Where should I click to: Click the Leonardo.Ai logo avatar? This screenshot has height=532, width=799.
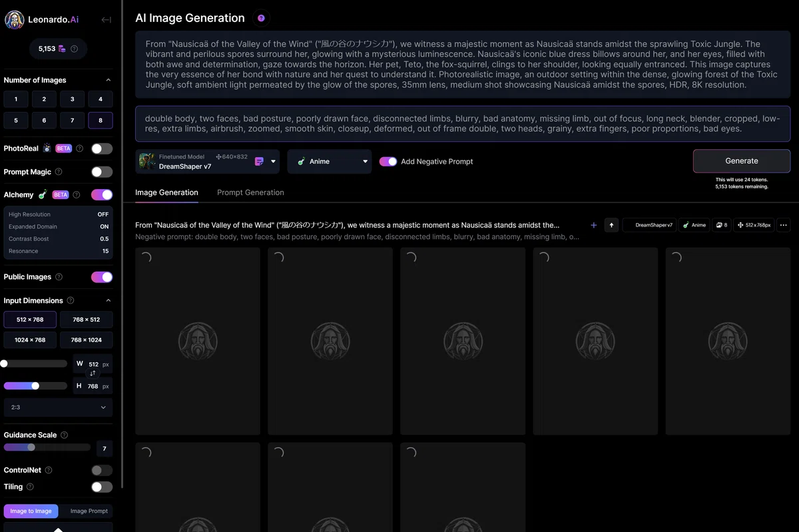point(15,20)
